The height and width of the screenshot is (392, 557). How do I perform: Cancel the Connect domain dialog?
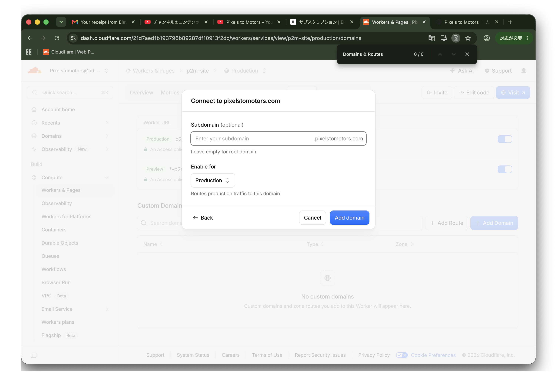[x=312, y=217]
